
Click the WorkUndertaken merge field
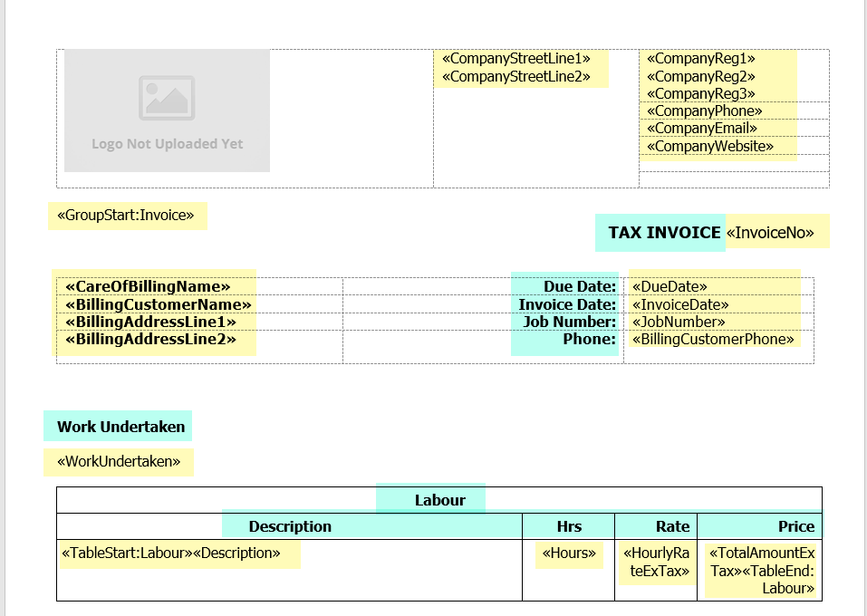point(119,461)
